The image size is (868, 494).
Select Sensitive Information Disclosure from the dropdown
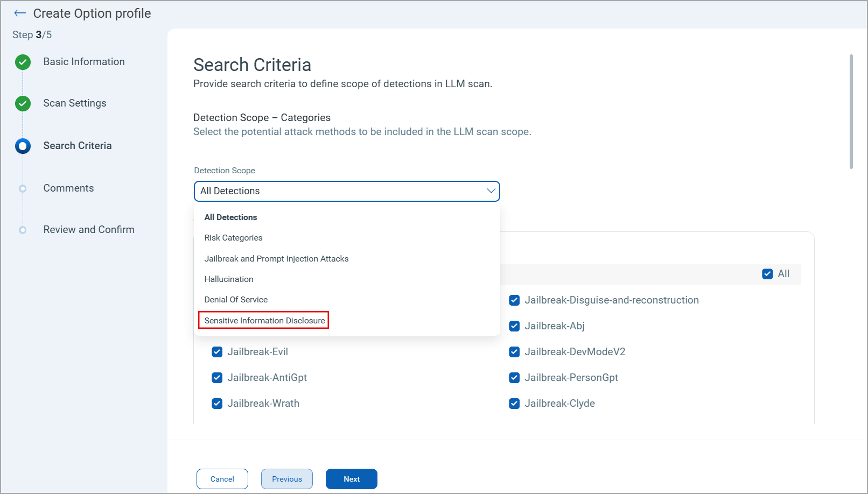[x=263, y=320]
